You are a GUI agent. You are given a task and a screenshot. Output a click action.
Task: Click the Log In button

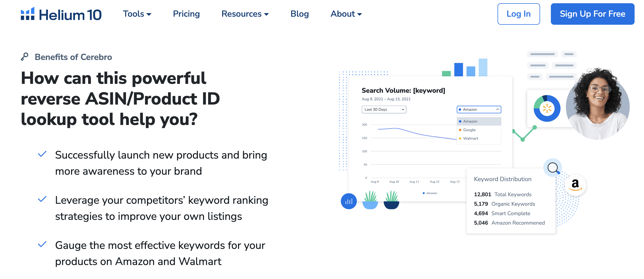[x=519, y=14]
